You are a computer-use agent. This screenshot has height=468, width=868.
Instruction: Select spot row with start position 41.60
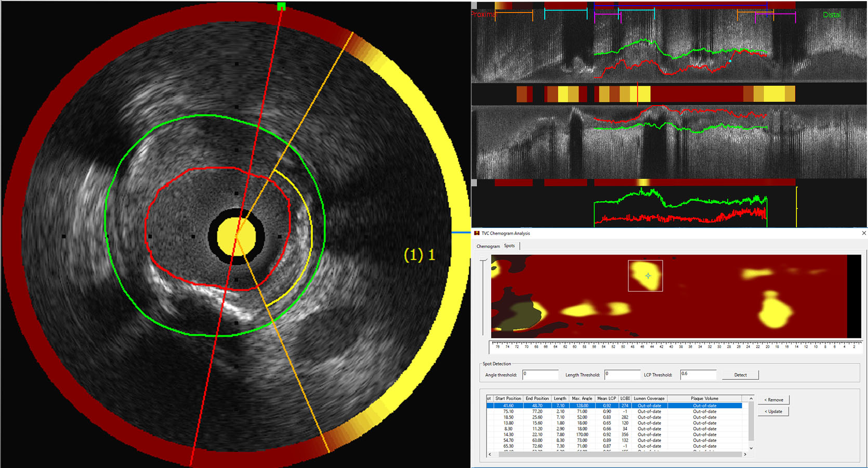coord(614,406)
